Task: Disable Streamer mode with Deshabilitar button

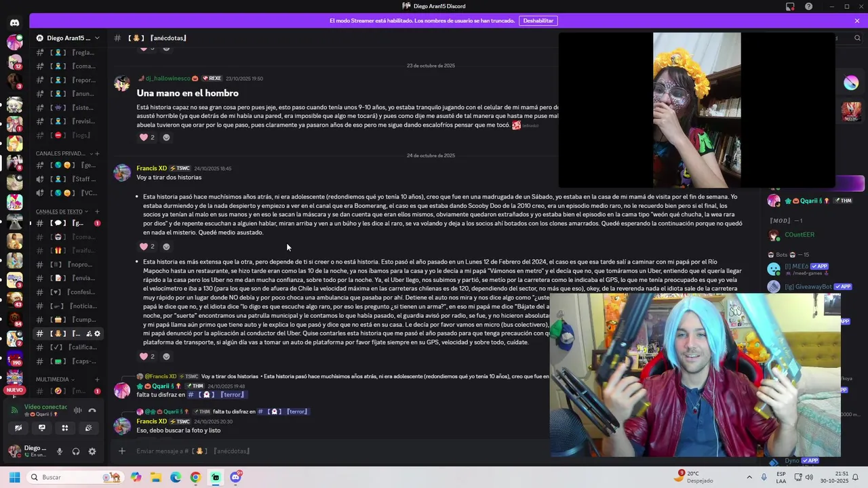Action: pos(538,21)
